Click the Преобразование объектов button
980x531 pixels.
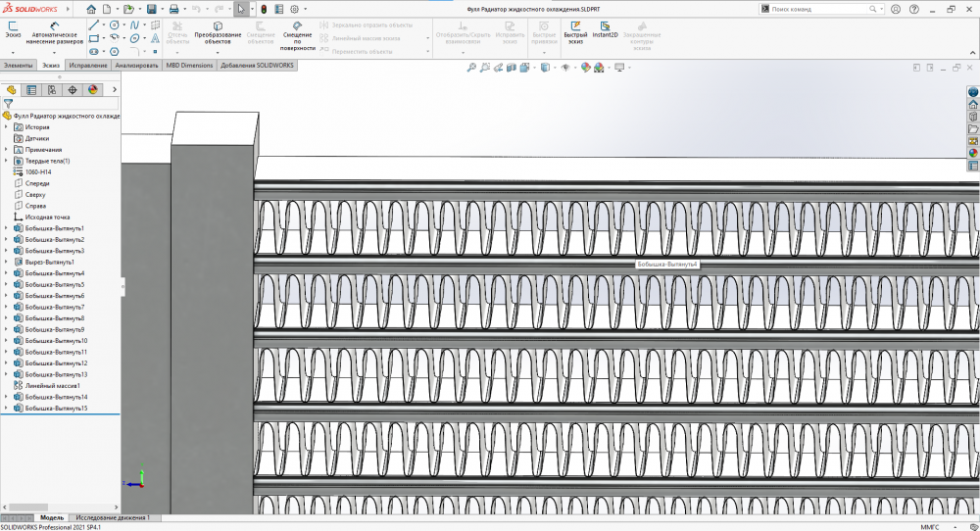point(218,30)
